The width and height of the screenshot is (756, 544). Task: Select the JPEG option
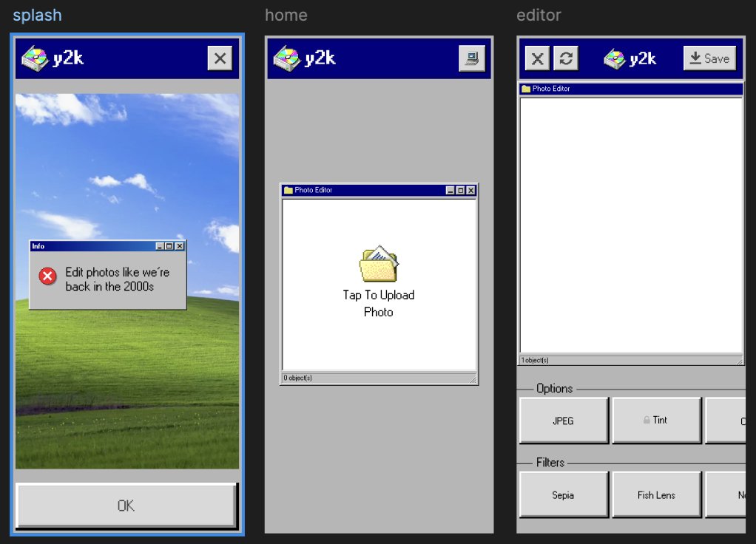point(564,420)
